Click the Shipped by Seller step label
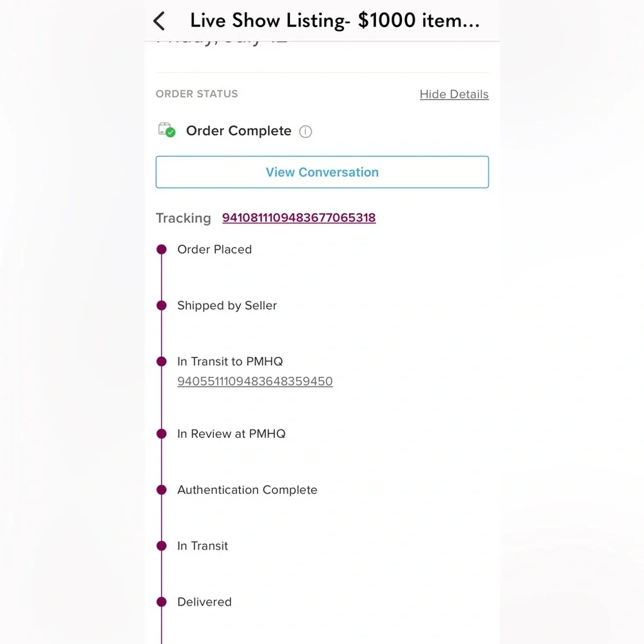Image resolution: width=644 pixels, height=644 pixels. click(x=227, y=305)
